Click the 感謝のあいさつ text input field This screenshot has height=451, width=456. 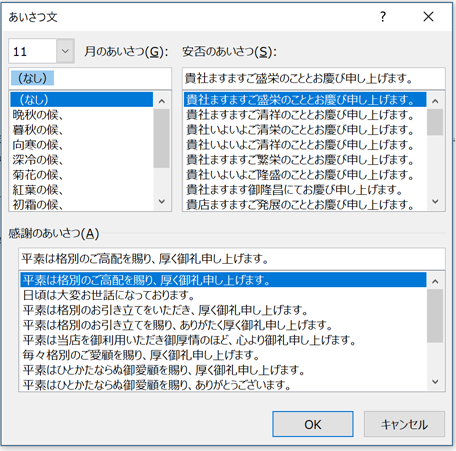point(232,259)
